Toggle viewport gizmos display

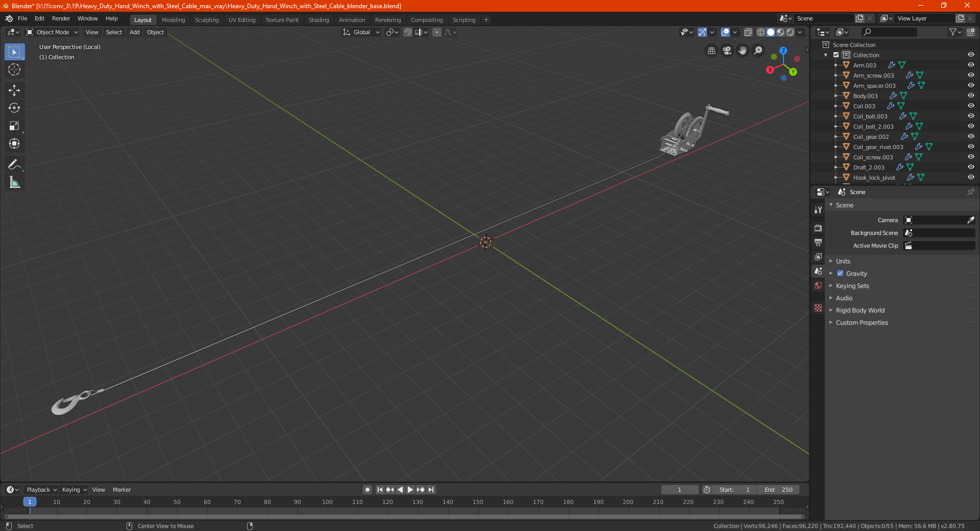(x=702, y=32)
